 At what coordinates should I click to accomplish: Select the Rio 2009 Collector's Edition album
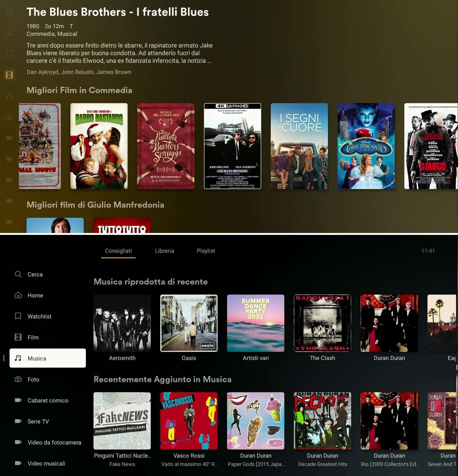pos(389,421)
